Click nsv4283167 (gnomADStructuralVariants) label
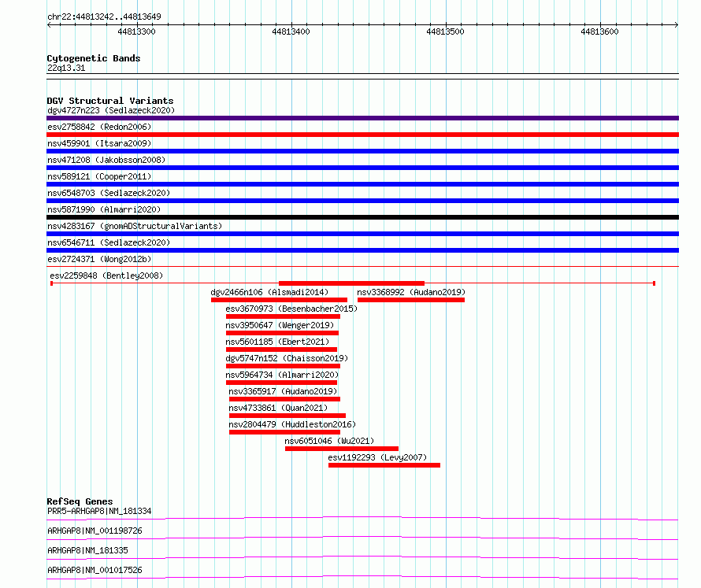Image resolution: width=701 pixels, height=588 pixels. tap(135, 226)
